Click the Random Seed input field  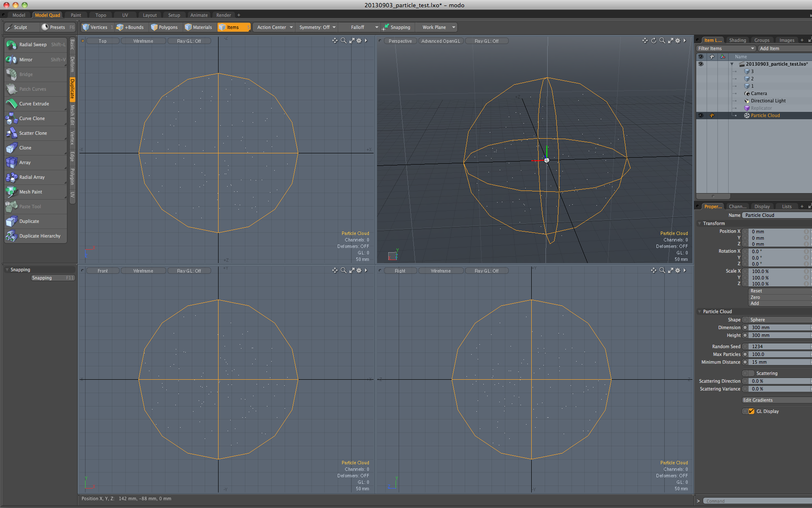pyautogui.click(x=780, y=346)
